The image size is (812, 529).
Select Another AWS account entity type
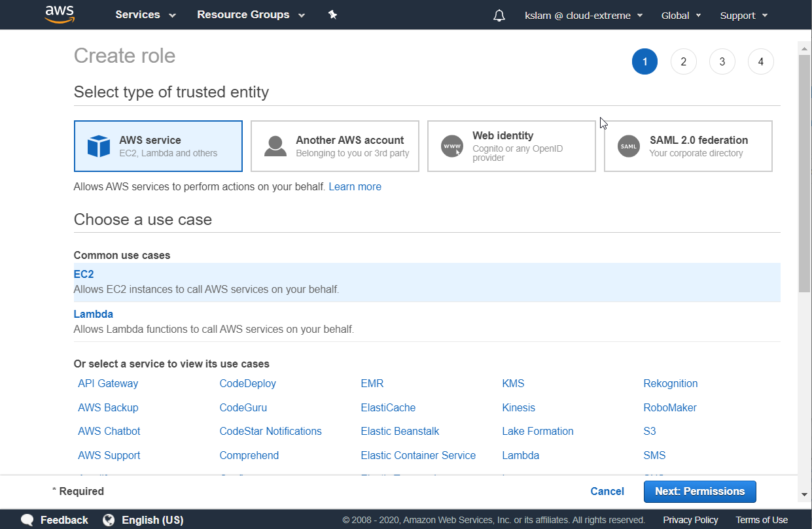point(335,146)
